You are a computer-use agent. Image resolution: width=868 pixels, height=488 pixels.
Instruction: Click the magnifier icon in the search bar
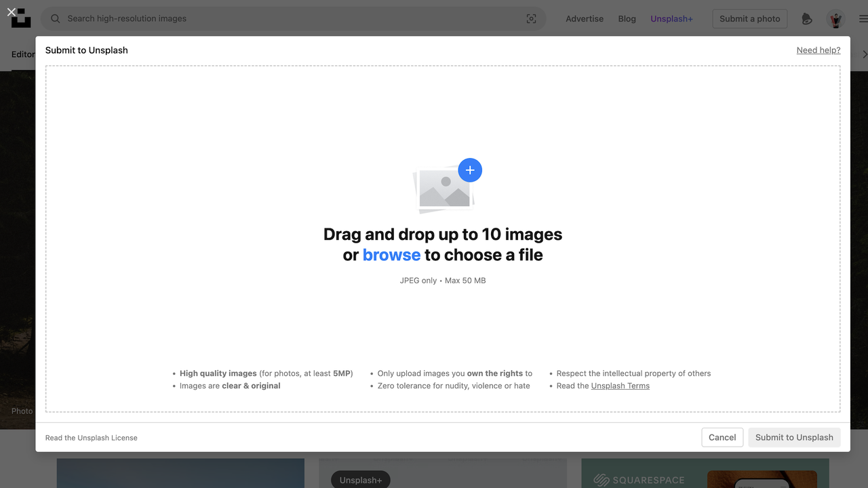56,19
